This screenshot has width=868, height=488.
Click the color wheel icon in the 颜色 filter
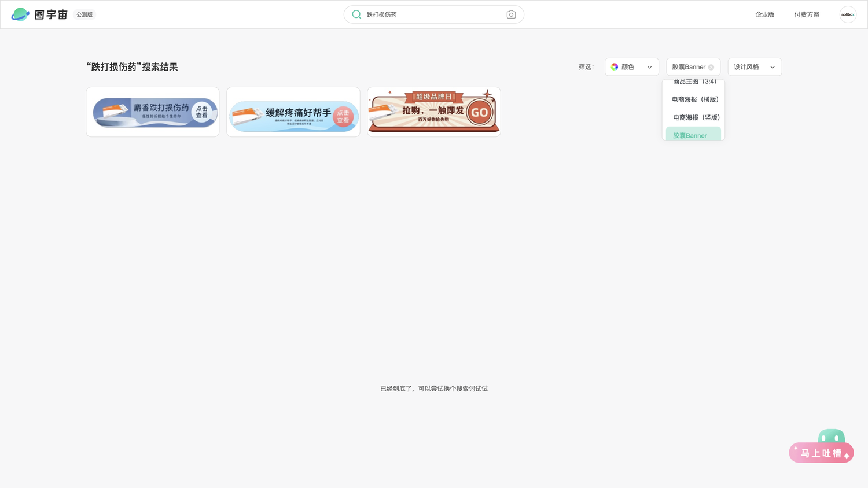(x=615, y=67)
